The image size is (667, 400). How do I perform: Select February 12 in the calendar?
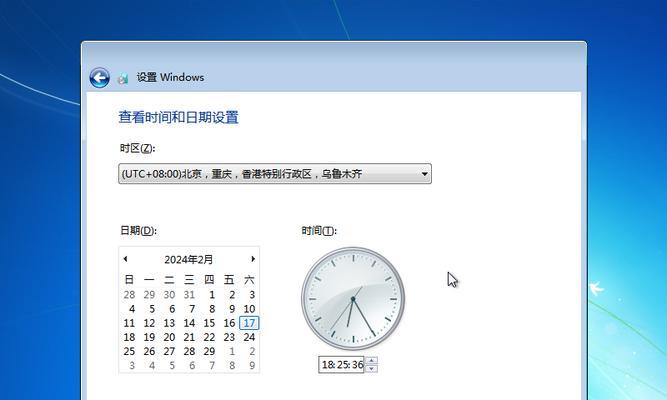(x=149, y=323)
